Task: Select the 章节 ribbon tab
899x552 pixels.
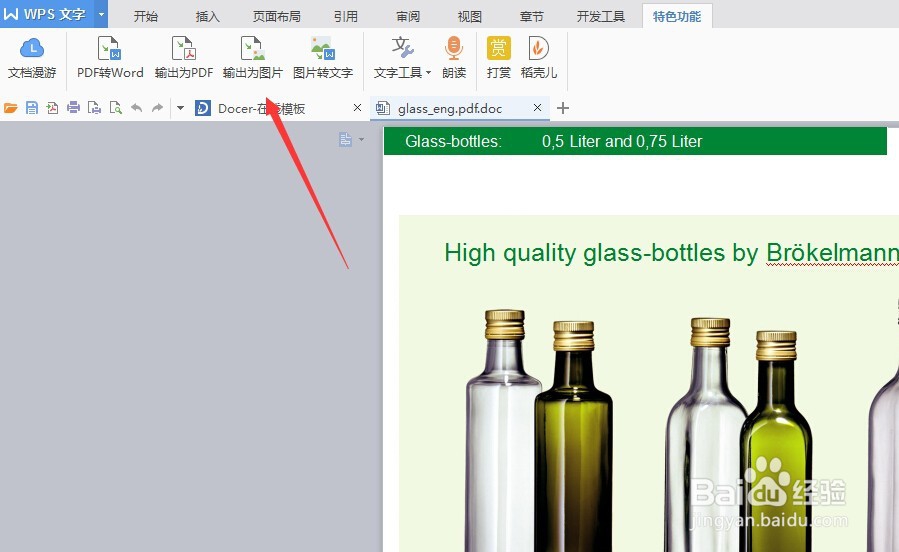Action: coord(531,17)
